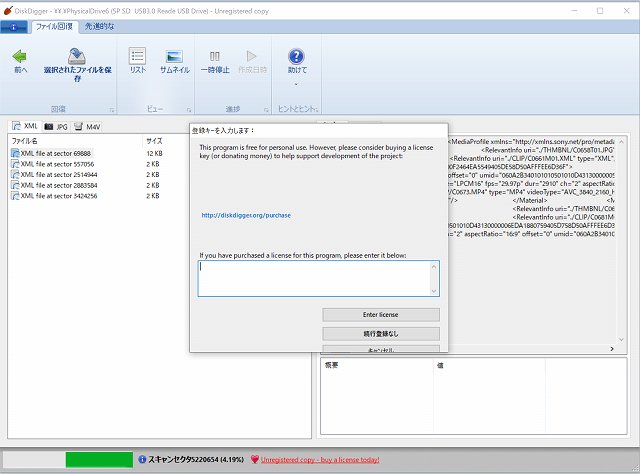Click the blue info icon in status bar

142,459
